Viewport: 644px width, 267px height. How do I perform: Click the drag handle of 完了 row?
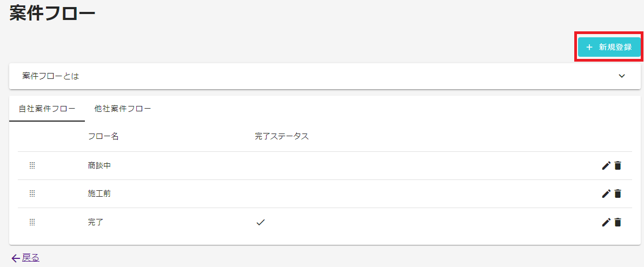click(x=32, y=222)
